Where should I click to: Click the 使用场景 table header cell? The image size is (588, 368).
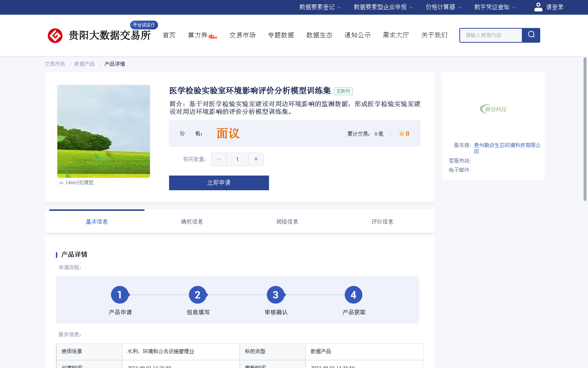point(89,351)
